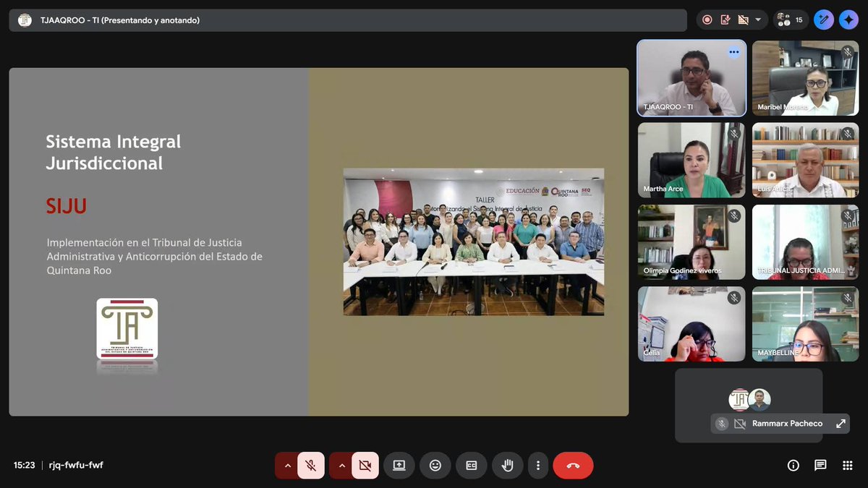Expand audio settings chevron beside microphone
Viewport: 868px width, 488px height.
click(288, 466)
